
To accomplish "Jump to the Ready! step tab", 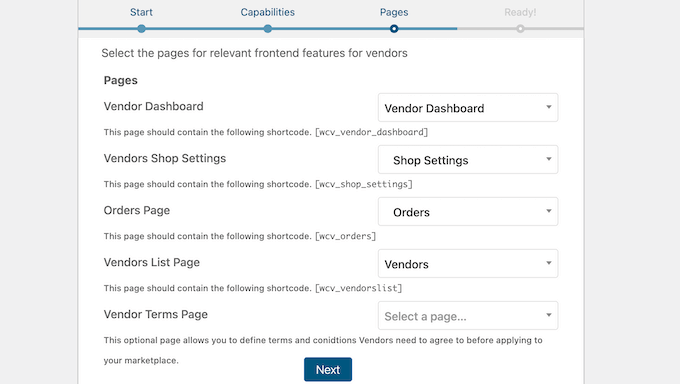I will 520,12.
